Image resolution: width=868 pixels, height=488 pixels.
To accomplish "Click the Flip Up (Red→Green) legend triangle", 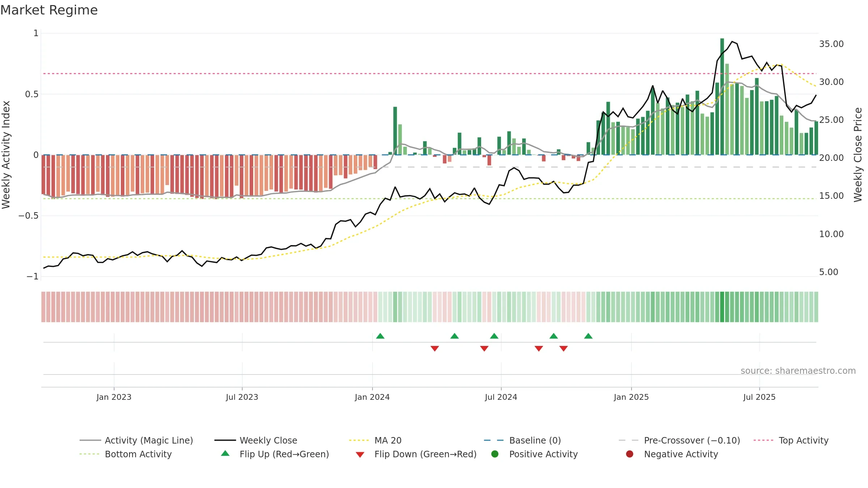I will 225,453.
